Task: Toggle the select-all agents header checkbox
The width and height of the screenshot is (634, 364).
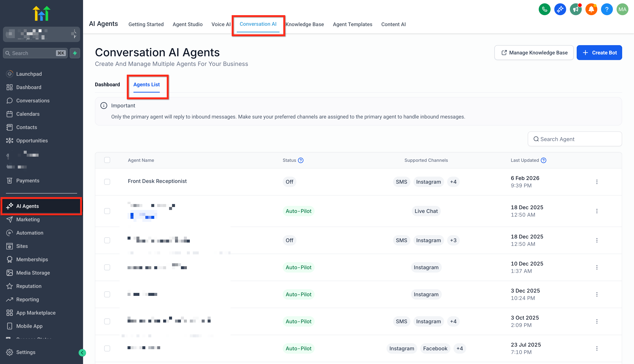Action: point(107,160)
